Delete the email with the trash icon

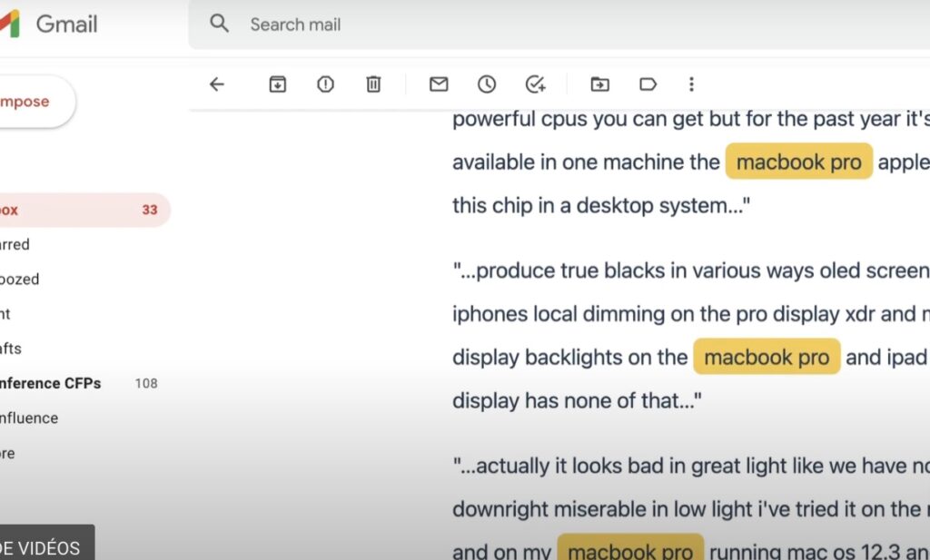point(373,84)
